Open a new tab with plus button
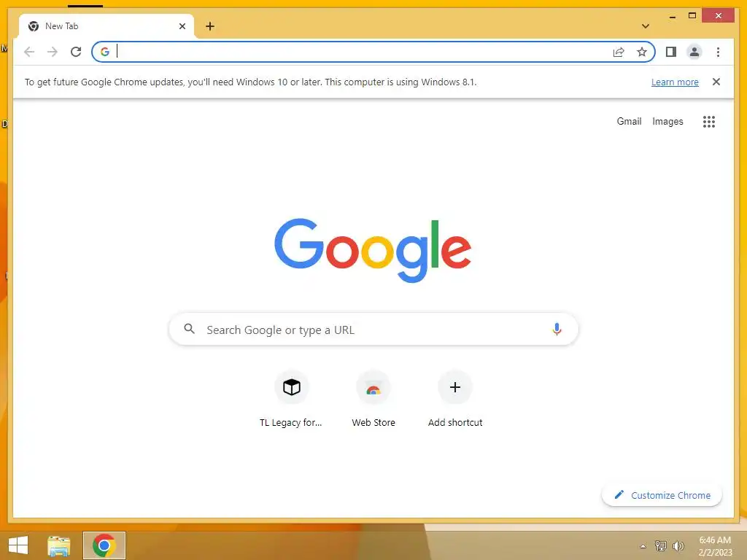This screenshot has width=747, height=560. click(210, 26)
